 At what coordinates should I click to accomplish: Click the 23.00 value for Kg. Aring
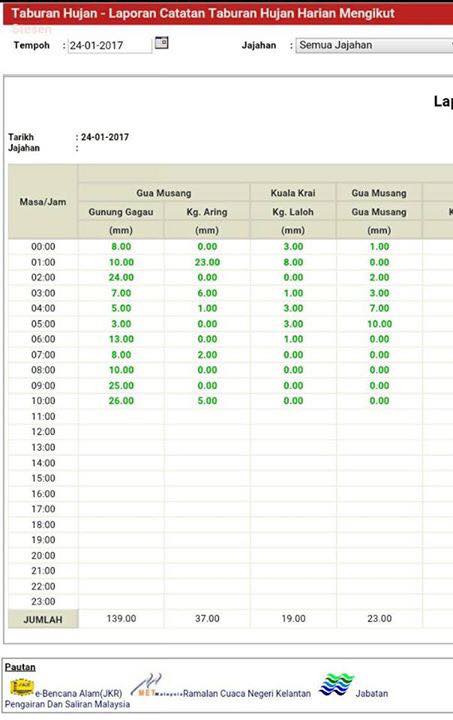click(x=207, y=262)
